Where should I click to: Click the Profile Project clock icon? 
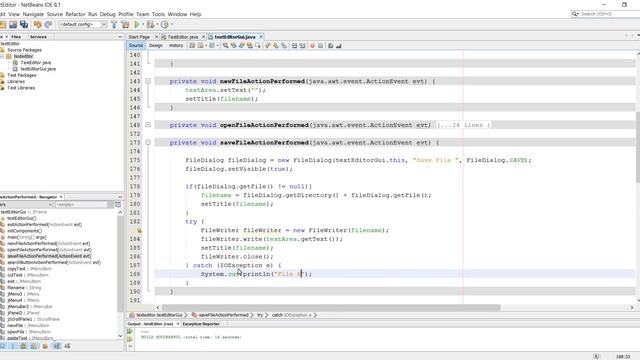164,24
